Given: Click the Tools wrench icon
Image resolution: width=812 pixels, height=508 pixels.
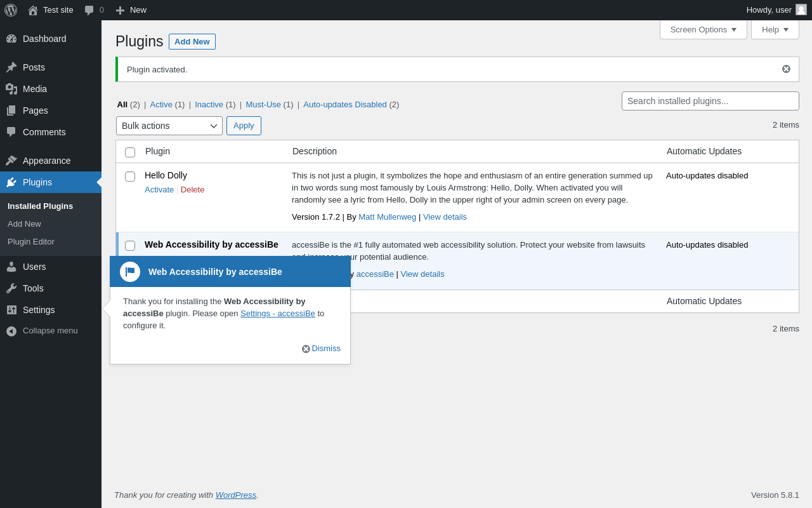Looking at the screenshot, I should click(11, 288).
